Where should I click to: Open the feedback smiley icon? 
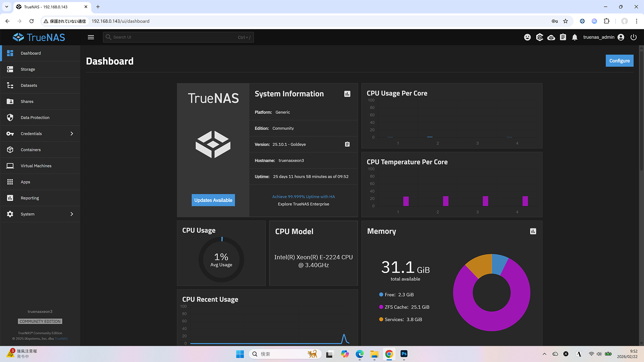(x=527, y=37)
